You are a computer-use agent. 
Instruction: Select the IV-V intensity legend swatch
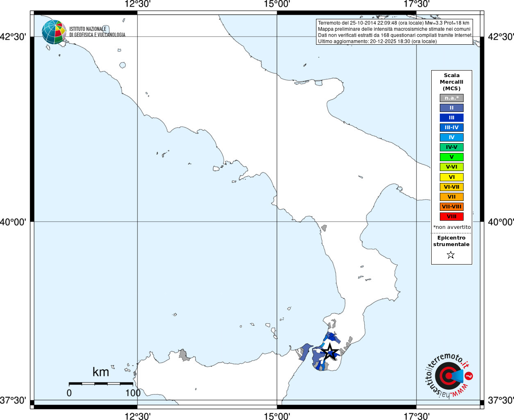(x=452, y=147)
